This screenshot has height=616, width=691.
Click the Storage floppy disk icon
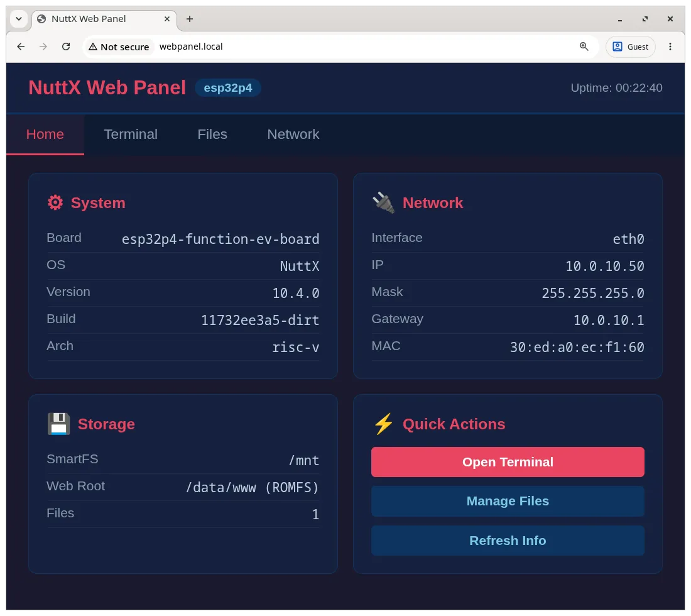click(58, 424)
